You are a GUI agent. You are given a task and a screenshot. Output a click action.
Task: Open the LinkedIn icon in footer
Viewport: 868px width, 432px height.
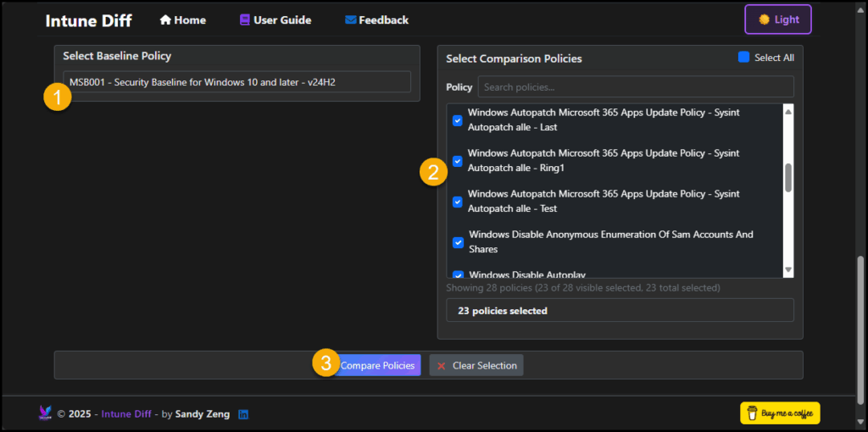tap(243, 413)
